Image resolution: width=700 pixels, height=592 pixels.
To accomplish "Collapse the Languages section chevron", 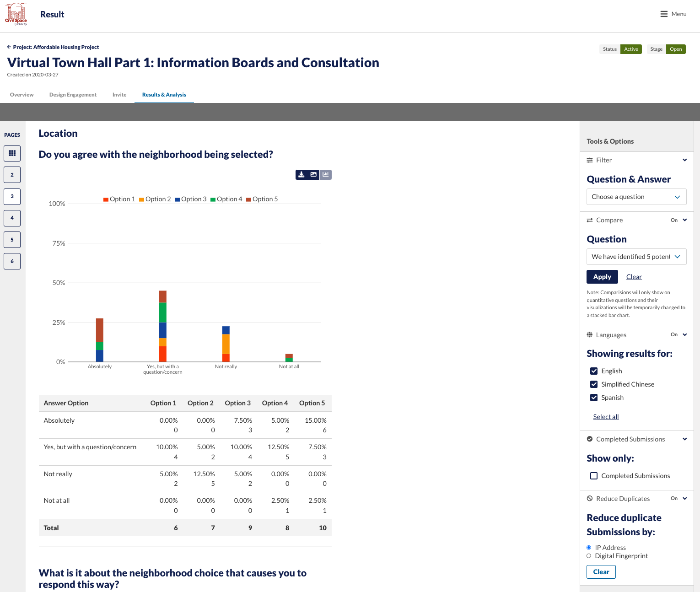I will tap(685, 334).
